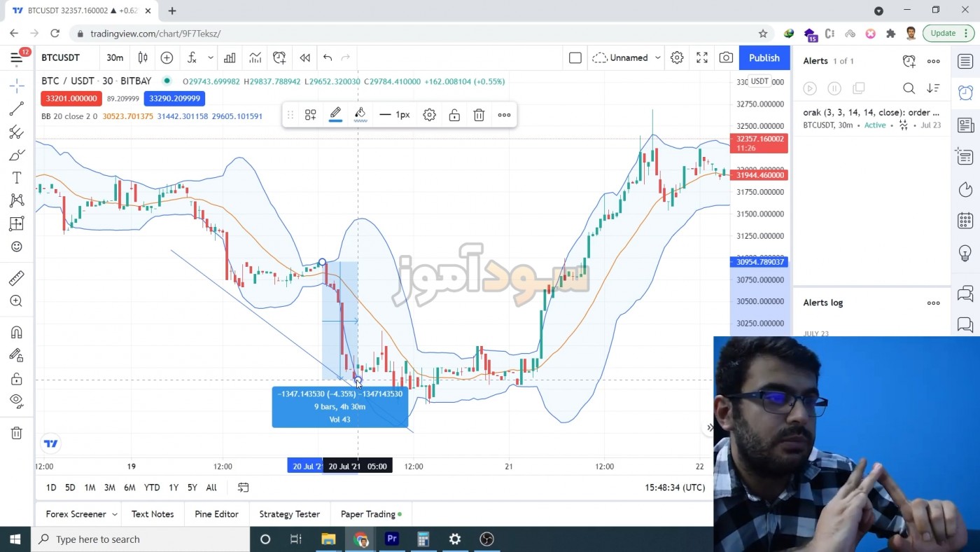The width and height of the screenshot is (980, 552).
Task: Open drawing templates in floating toolbar
Action: coord(311,115)
